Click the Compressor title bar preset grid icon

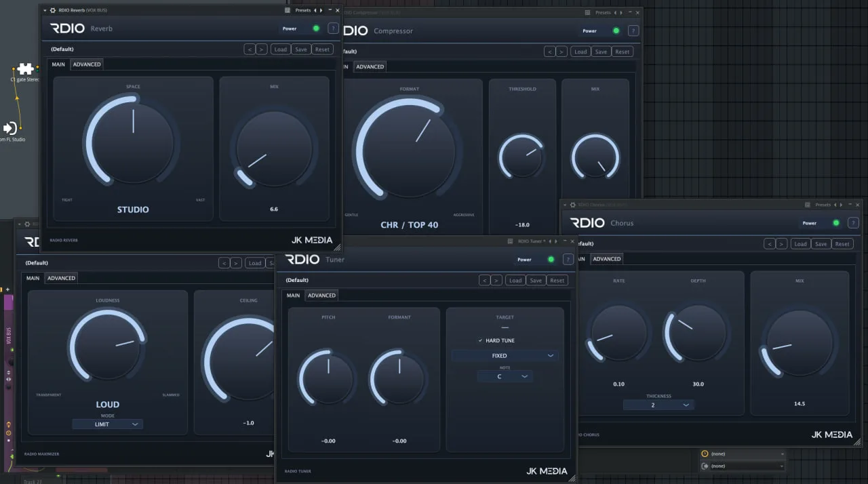588,12
